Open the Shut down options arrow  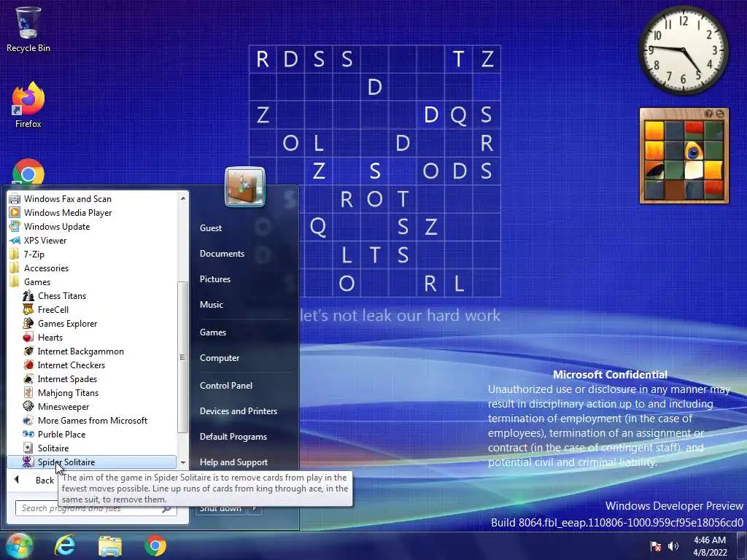pos(255,508)
